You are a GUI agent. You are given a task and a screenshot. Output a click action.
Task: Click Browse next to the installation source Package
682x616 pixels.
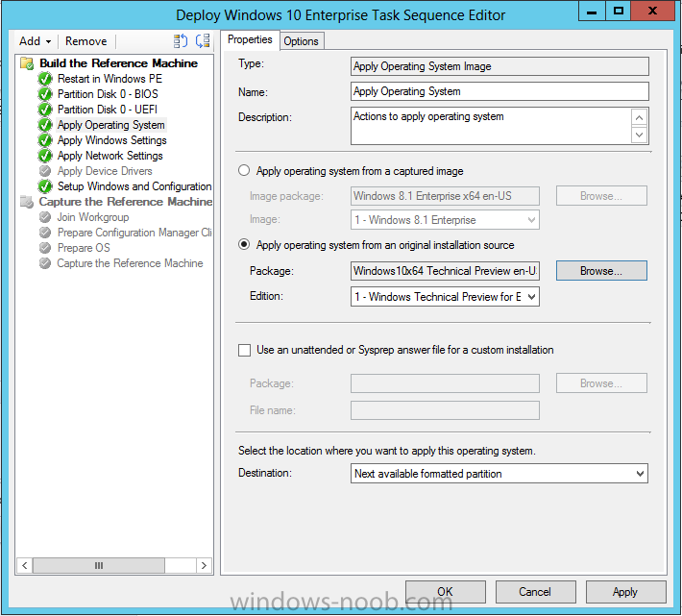pos(601,271)
